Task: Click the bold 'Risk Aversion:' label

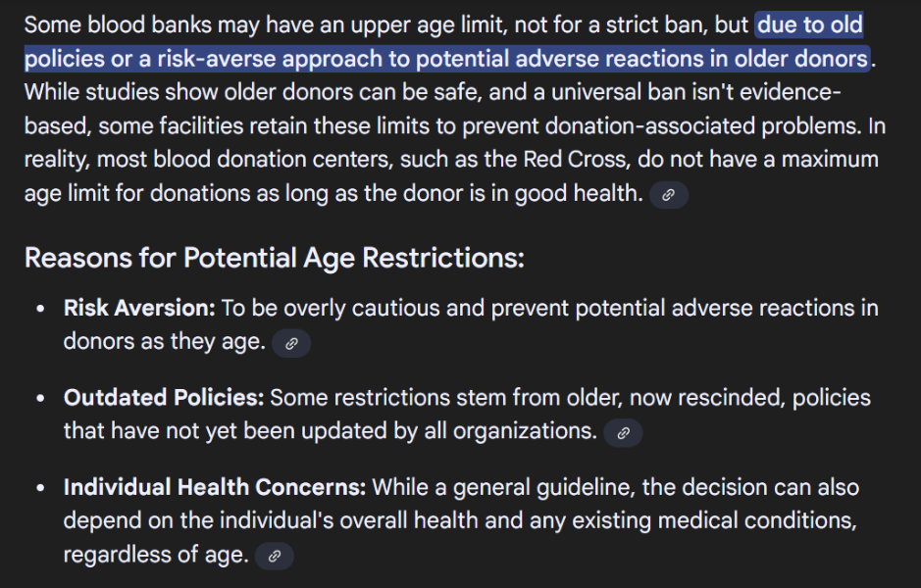Action: click(139, 308)
